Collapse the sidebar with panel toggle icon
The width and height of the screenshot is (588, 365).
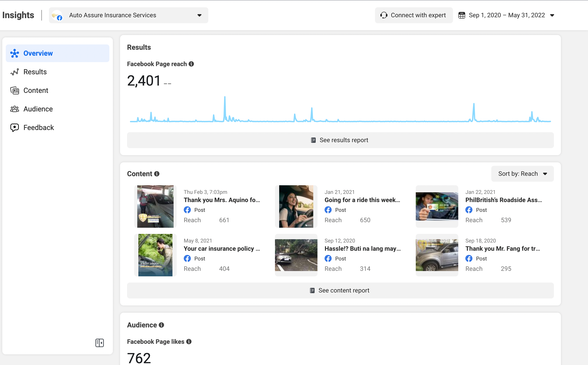(99, 343)
